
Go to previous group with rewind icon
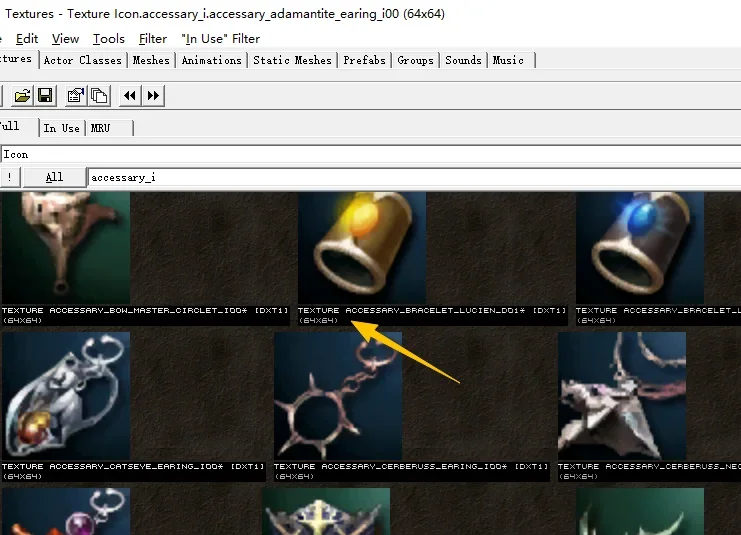(130, 96)
